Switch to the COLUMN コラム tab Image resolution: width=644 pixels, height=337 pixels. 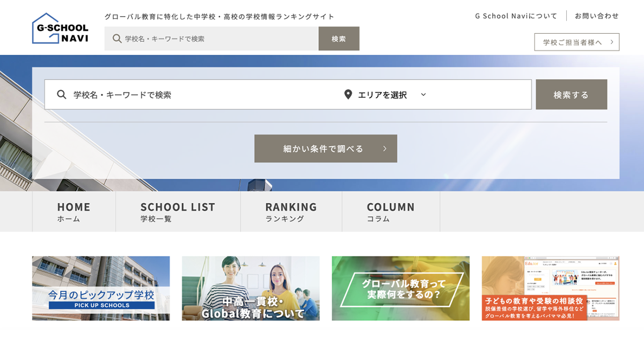390,211
